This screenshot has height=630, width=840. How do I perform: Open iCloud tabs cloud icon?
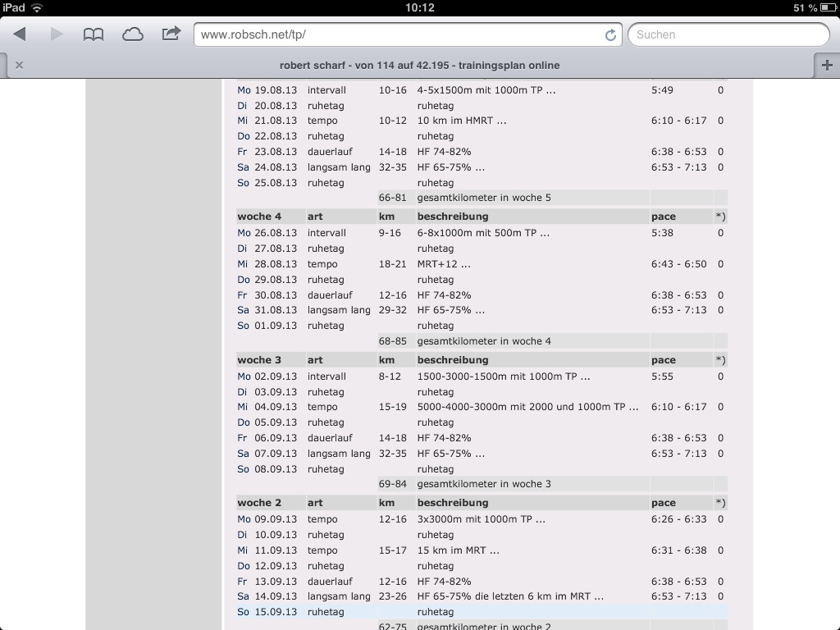point(132,34)
